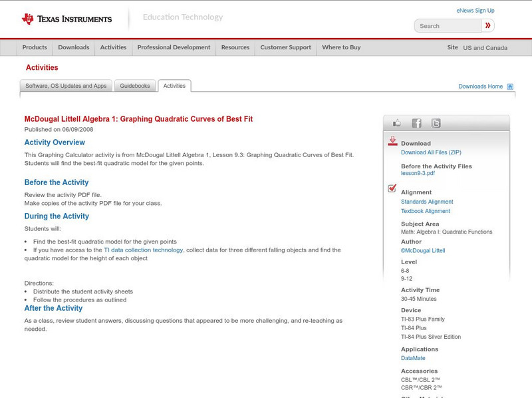Click the red download arrow icon
The height and width of the screenshot is (398, 532).
(x=392, y=141)
